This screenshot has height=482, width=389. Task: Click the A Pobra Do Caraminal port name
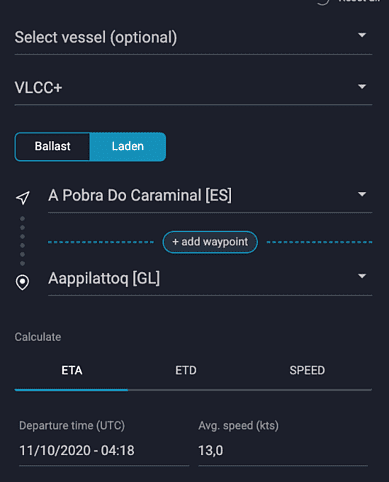click(140, 195)
